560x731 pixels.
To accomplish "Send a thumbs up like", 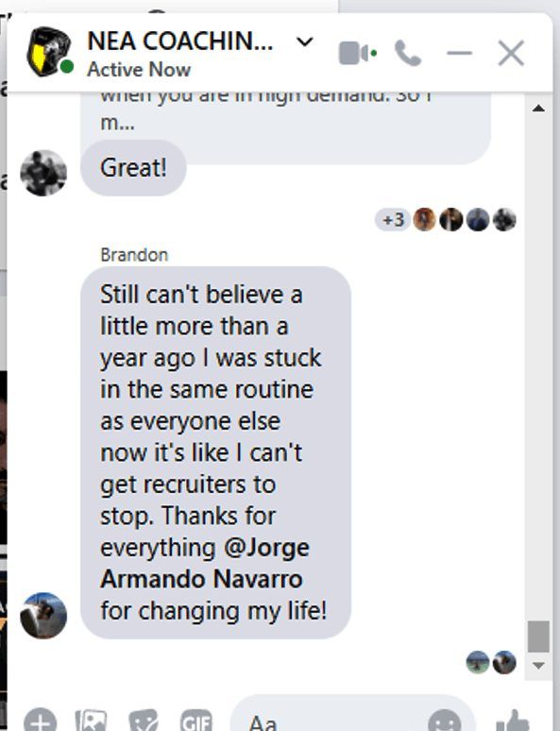I will click(x=513, y=721).
